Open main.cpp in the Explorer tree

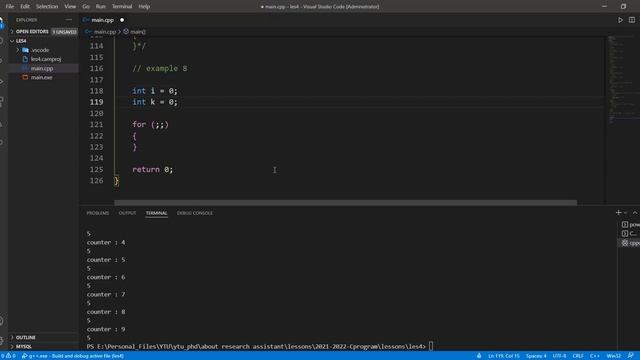coord(43,68)
